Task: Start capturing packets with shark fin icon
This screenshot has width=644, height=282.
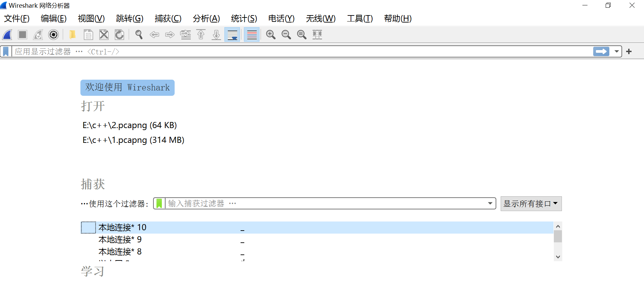Action: [7, 35]
